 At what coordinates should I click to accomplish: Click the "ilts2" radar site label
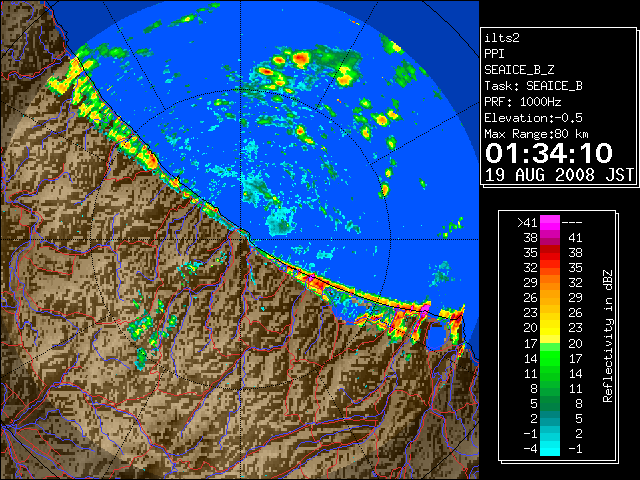coord(502,38)
